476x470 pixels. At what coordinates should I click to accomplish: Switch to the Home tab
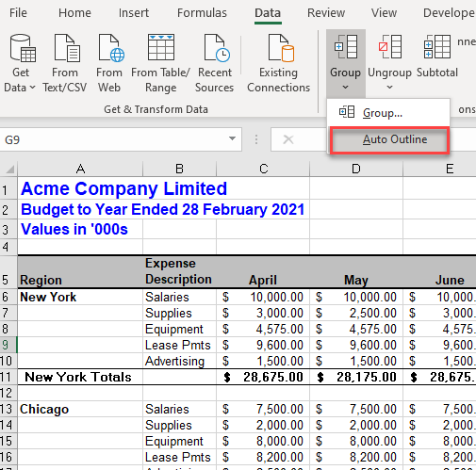[74, 13]
